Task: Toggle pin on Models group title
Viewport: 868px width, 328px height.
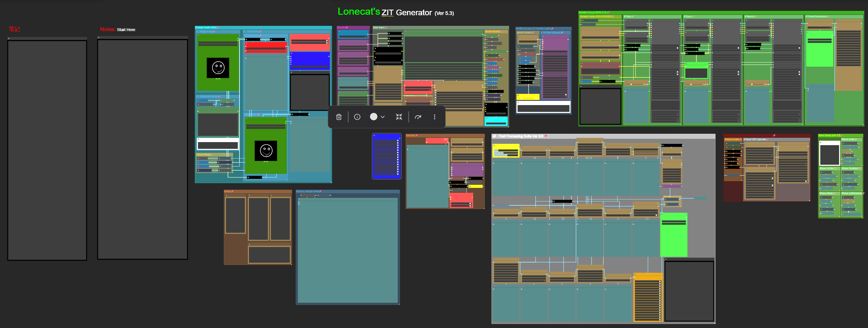Action: tap(346, 28)
